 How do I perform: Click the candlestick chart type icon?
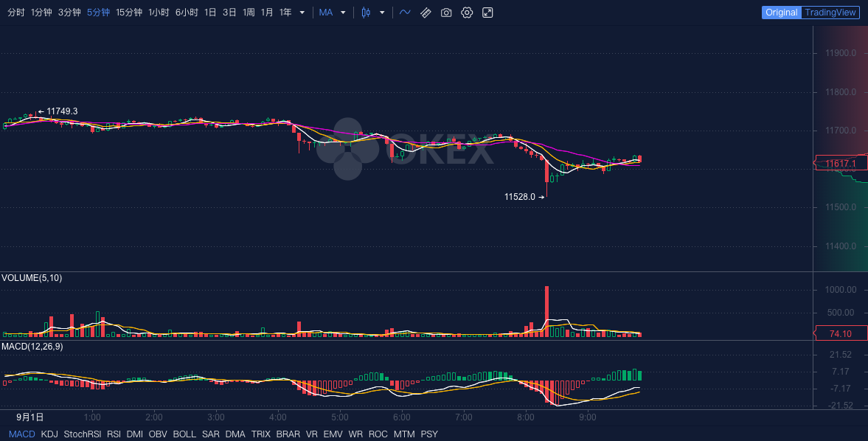pos(365,13)
